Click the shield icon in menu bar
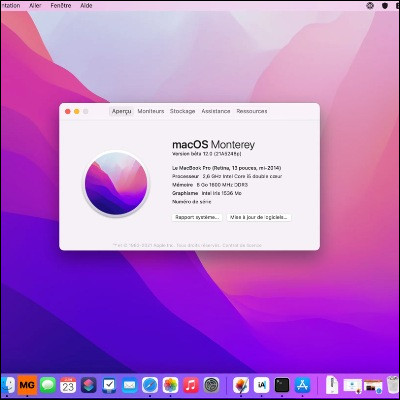This screenshot has height=400, width=400. coord(385,6)
